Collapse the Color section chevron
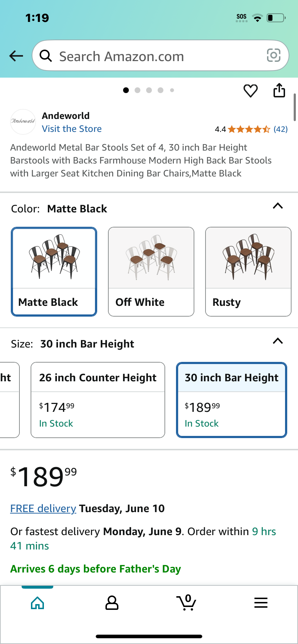Screen dimensions: 298x644 [x=278, y=206]
